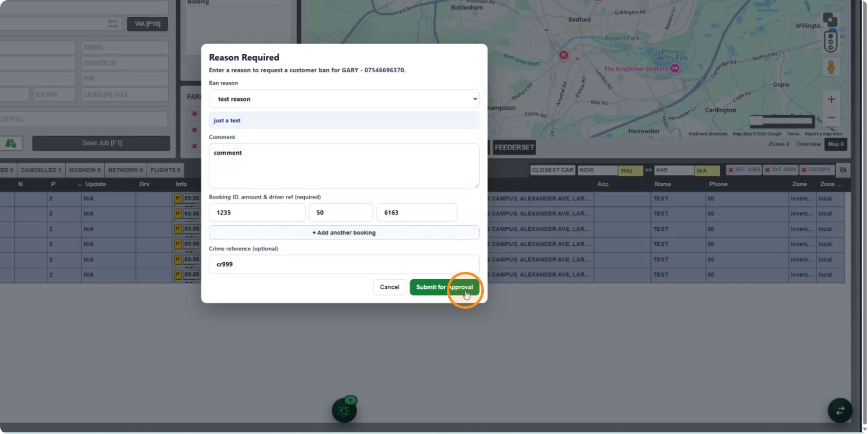Zoom out on the map
The height and width of the screenshot is (434, 868).
(x=832, y=117)
